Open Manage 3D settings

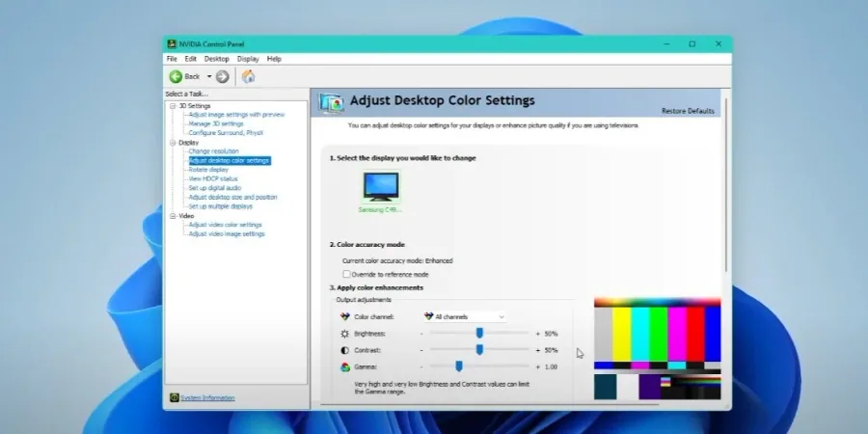coord(216,124)
